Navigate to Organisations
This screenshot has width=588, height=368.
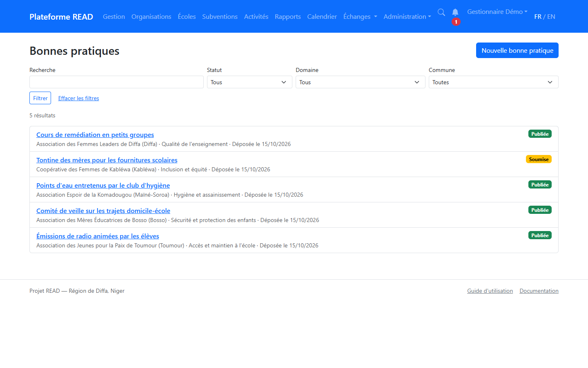151,17
